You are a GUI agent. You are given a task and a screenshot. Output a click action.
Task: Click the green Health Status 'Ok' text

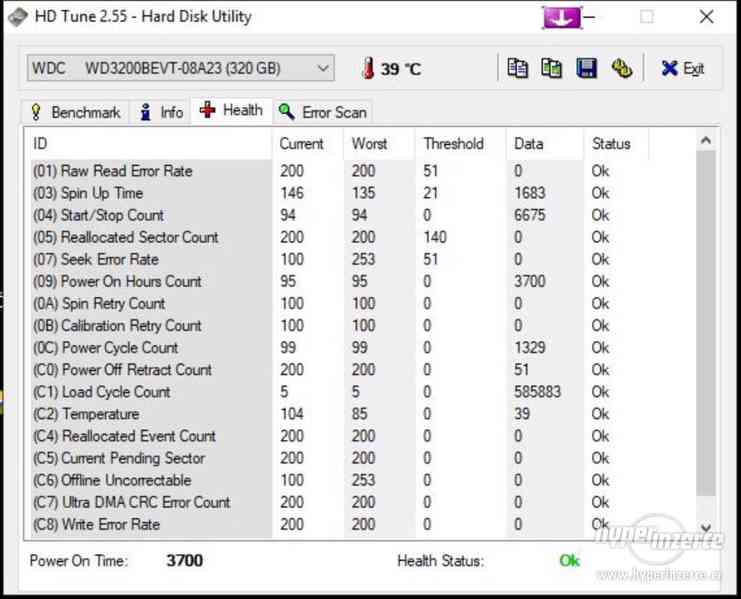point(569,561)
